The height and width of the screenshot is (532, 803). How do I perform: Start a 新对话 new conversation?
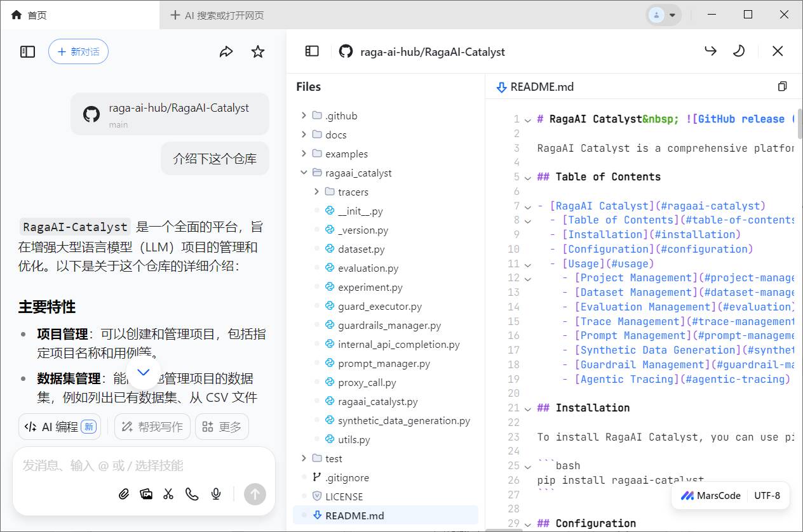click(x=78, y=52)
